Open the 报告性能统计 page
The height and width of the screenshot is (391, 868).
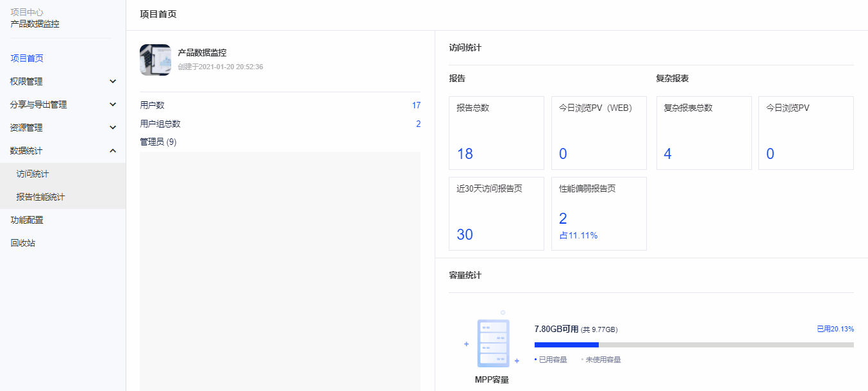(40, 197)
